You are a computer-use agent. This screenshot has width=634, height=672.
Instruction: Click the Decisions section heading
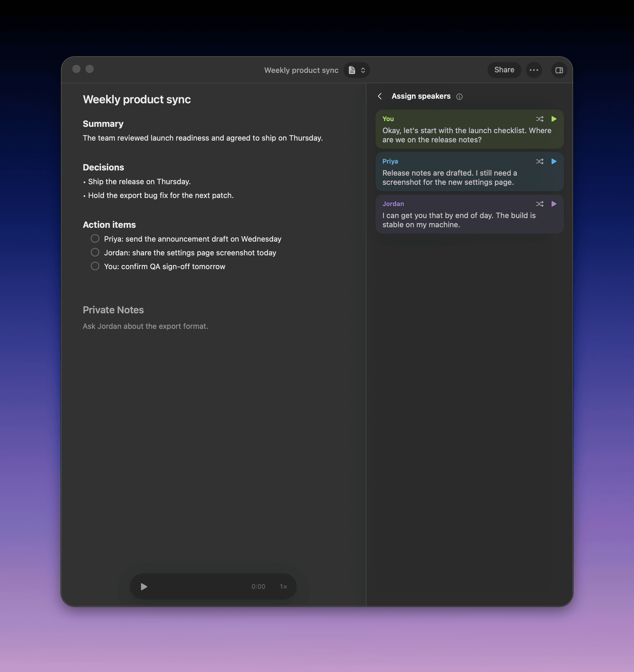coord(103,167)
